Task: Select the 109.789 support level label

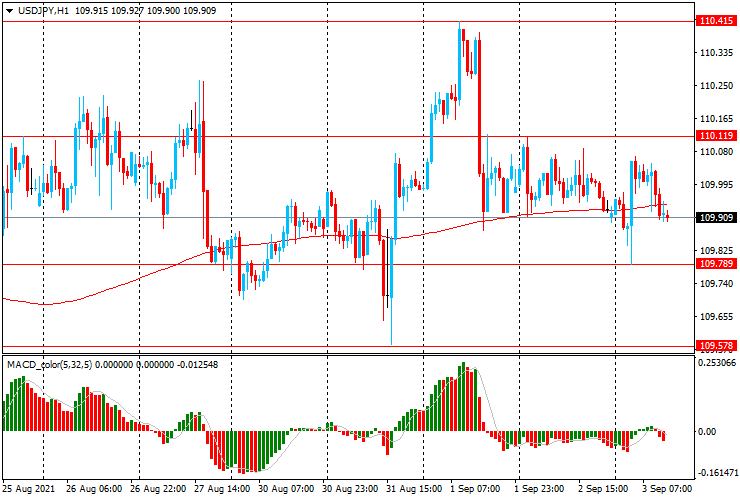Action: [x=716, y=263]
